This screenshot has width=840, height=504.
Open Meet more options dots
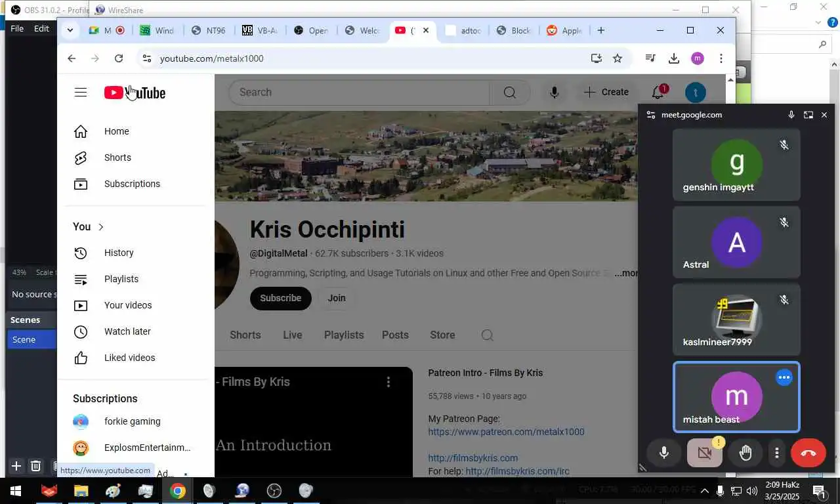tap(777, 453)
